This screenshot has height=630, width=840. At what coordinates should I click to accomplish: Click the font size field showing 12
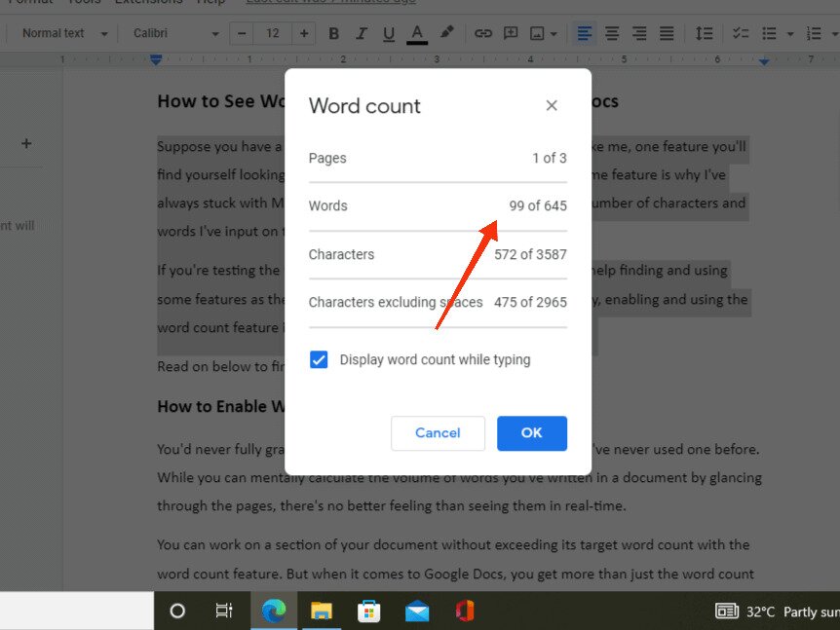[273, 34]
